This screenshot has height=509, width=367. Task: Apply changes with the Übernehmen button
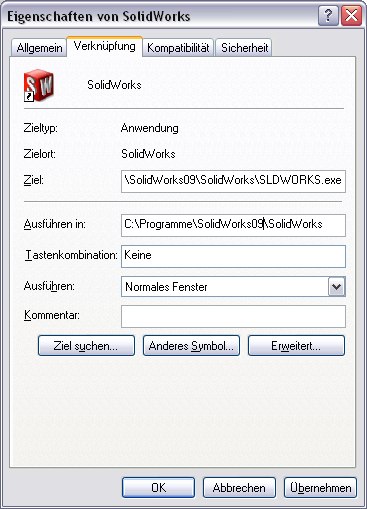320,488
